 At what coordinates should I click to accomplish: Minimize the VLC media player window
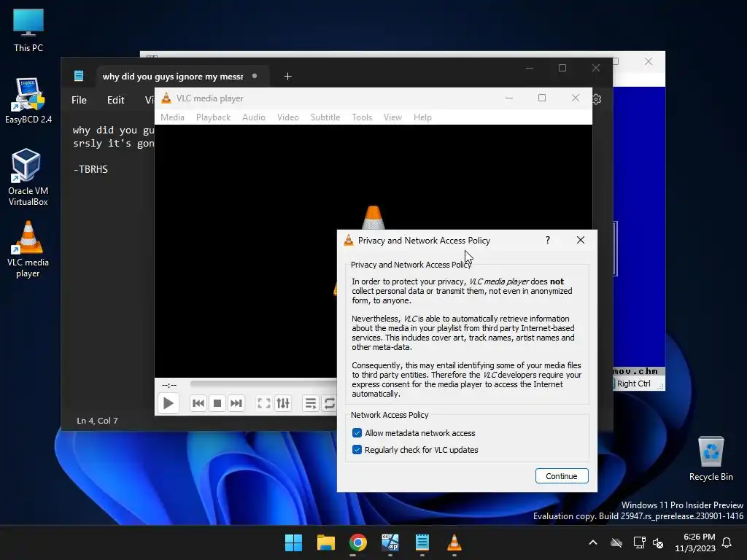point(509,98)
